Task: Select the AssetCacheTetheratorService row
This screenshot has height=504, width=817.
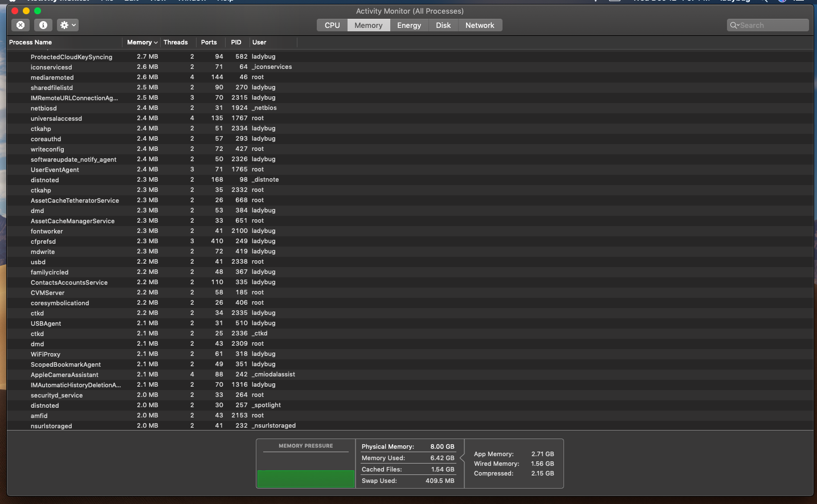Action: coord(410,200)
